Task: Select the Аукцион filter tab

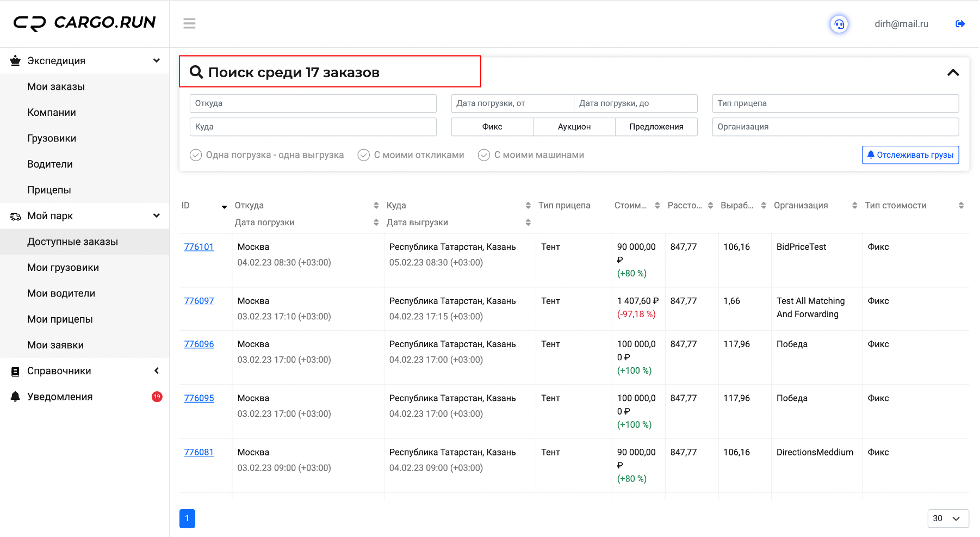Action: (x=574, y=127)
